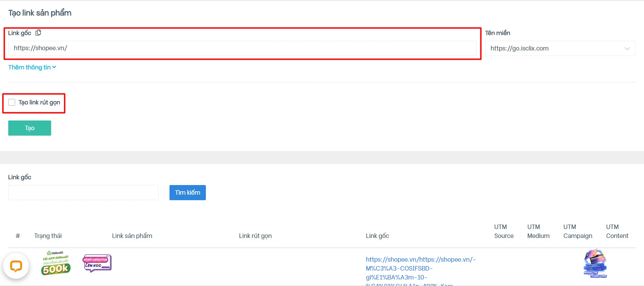Screen dimensions: 644x286
Task: Focus the Link gốc URL field with shopee.vn
Action: [242, 48]
